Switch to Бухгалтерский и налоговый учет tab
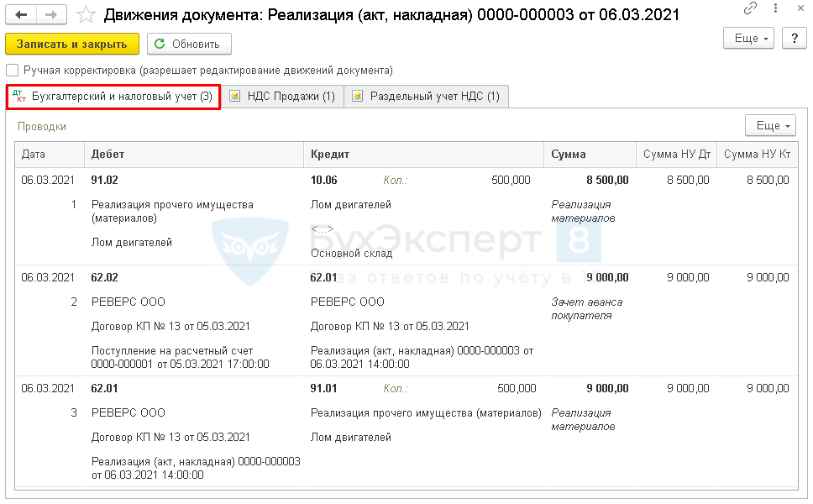The width and height of the screenshot is (813, 504). 113,97
